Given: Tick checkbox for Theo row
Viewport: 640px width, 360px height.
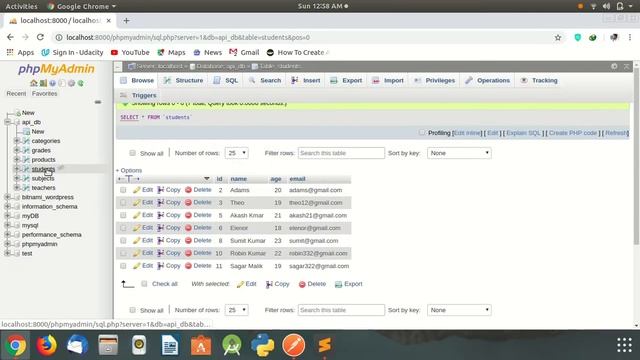Looking at the screenshot, I should [123, 202].
